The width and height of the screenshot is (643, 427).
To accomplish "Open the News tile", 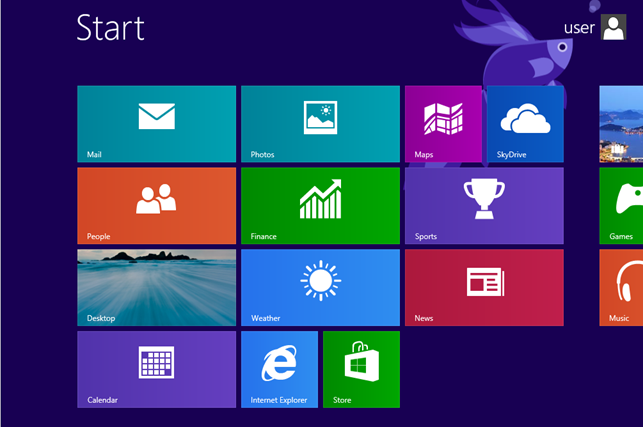I will tap(484, 288).
